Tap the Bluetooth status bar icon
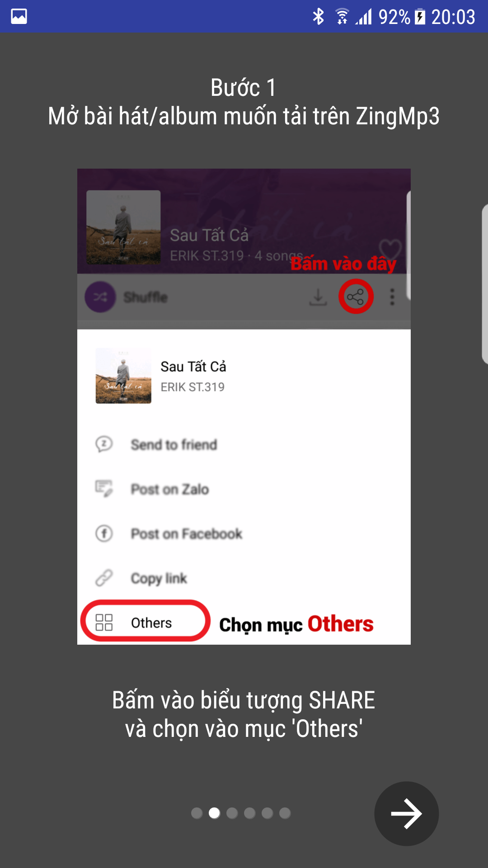 (319, 17)
